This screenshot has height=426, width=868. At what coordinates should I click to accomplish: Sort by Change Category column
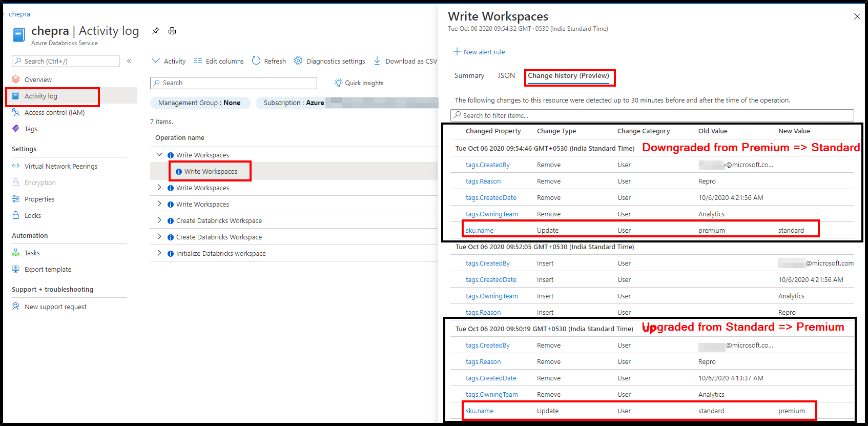pos(644,131)
